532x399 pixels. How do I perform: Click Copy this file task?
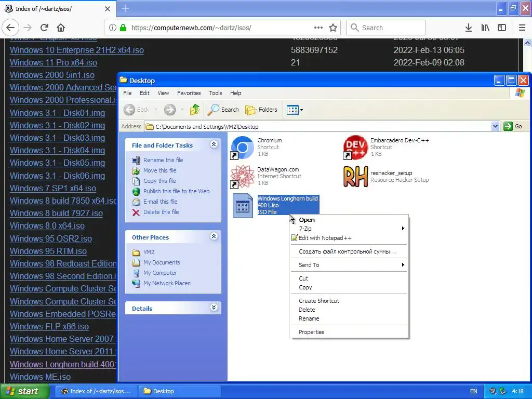point(159,181)
